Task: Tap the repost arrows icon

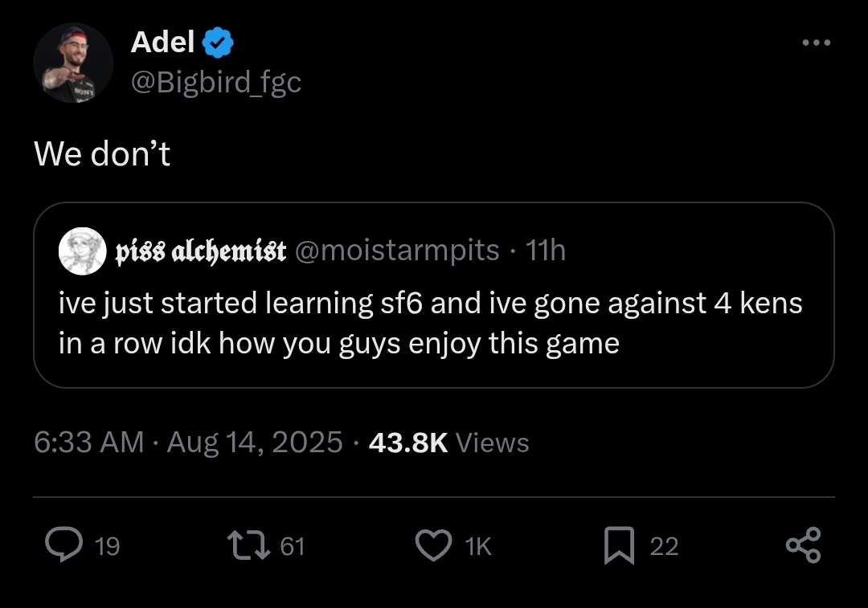Action: click(248, 545)
